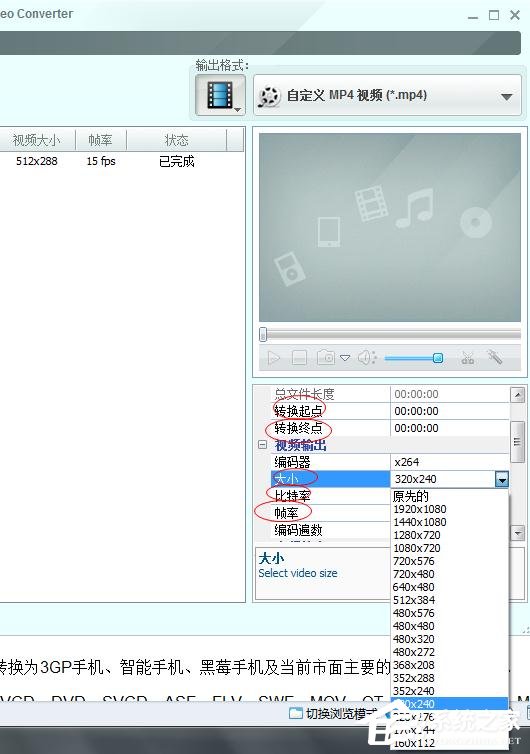This screenshot has width=530, height=754.
Task: Click the property panel scrollbar thumb
Action: point(517,442)
